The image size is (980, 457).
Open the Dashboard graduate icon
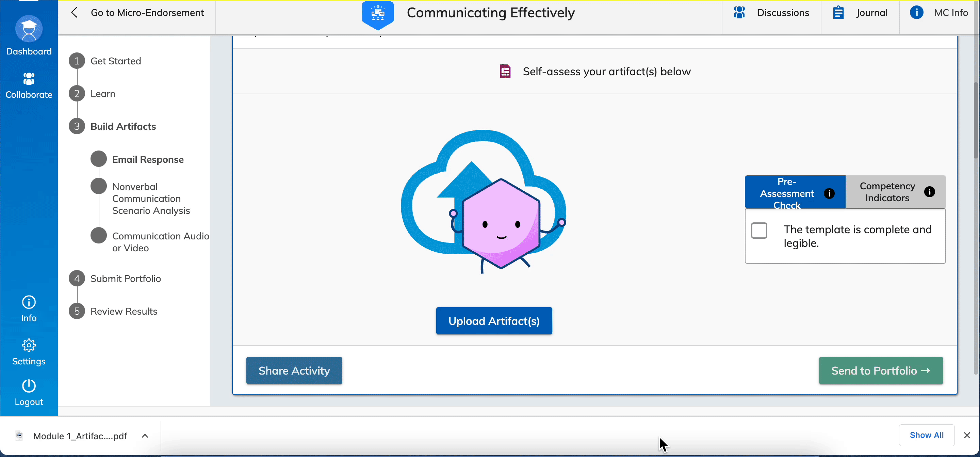(29, 29)
